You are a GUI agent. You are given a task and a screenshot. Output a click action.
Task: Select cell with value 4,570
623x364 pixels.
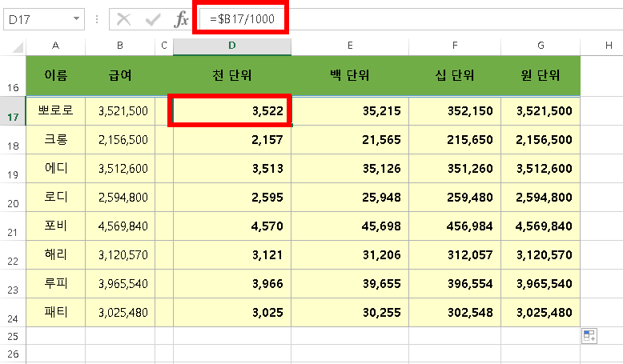232,226
